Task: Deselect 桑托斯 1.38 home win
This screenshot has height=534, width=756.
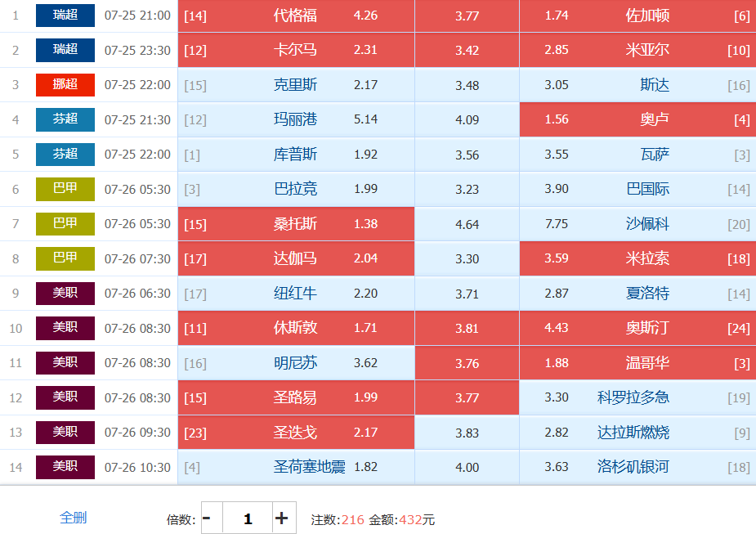Action: [x=296, y=224]
